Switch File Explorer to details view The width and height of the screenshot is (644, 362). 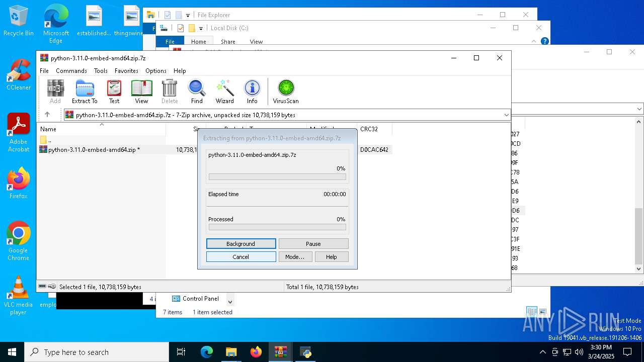(532, 312)
